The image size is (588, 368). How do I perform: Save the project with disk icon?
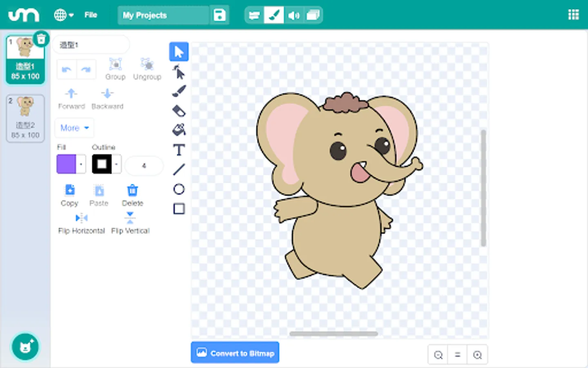click(220, 15)
